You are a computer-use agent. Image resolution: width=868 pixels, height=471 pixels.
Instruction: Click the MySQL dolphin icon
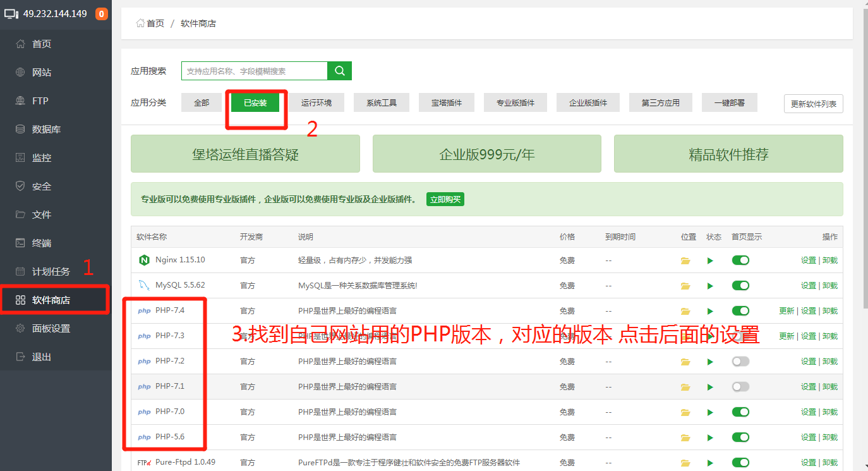(x=143, y=285)
